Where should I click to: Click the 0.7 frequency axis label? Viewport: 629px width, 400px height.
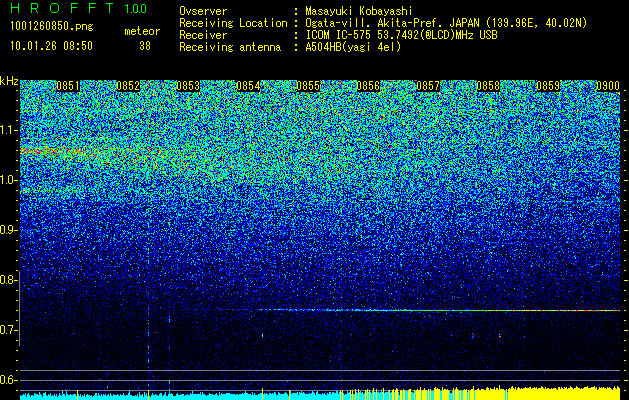[8, 330]
